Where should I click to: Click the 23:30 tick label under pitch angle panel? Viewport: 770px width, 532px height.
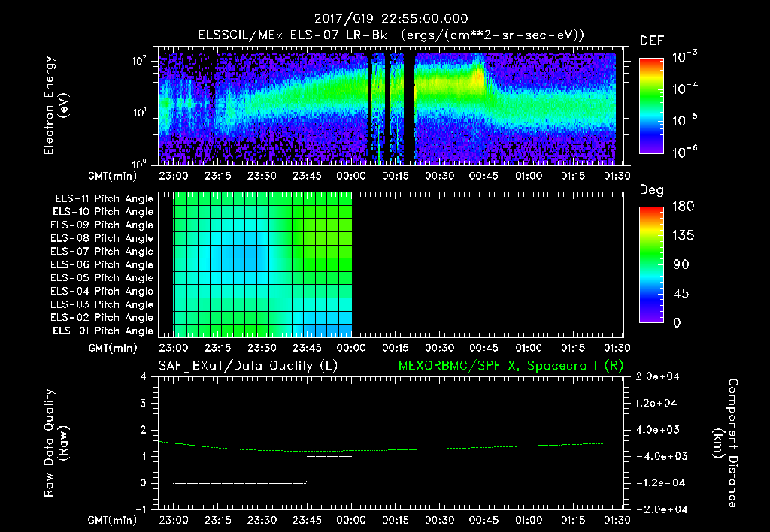(x=262, y=348)
